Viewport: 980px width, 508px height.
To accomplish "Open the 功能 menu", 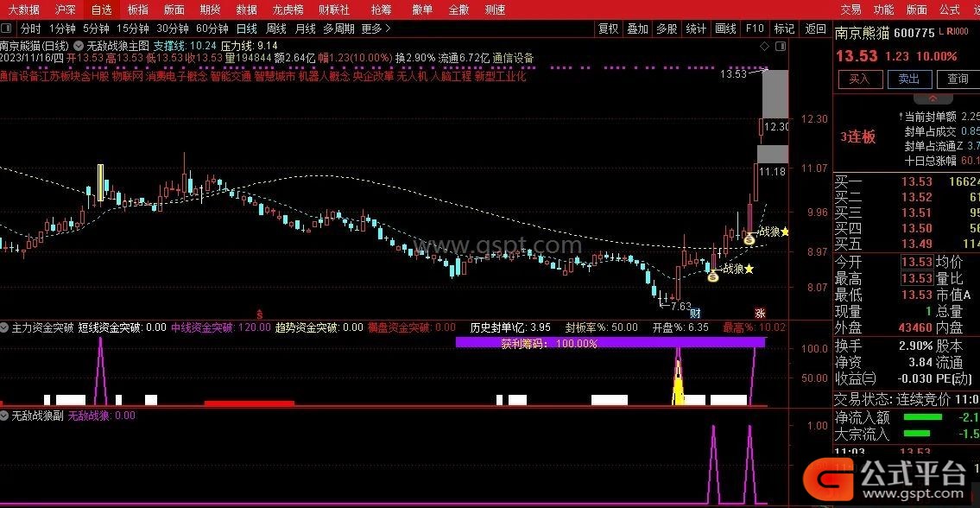I will click(883, 10).
